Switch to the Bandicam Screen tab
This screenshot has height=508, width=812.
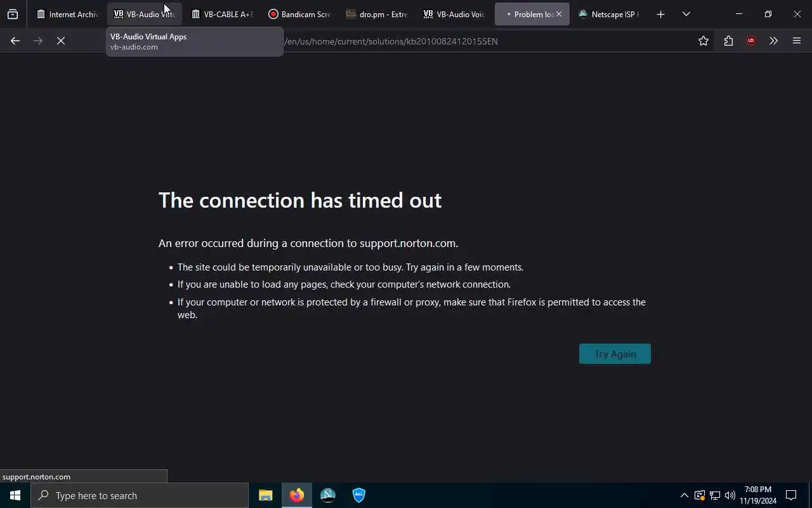[x=299, y=14]
